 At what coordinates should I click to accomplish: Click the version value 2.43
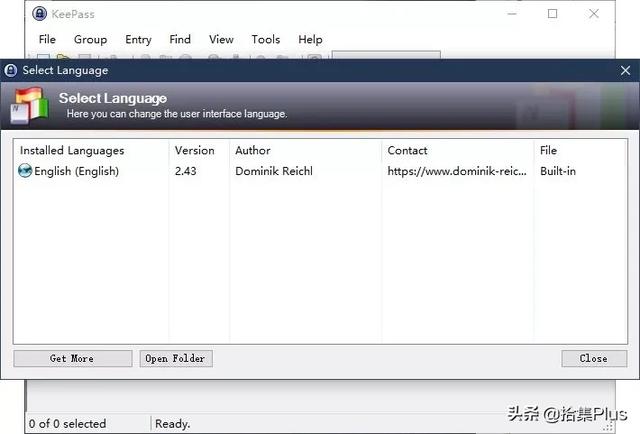tap(186, 171)
